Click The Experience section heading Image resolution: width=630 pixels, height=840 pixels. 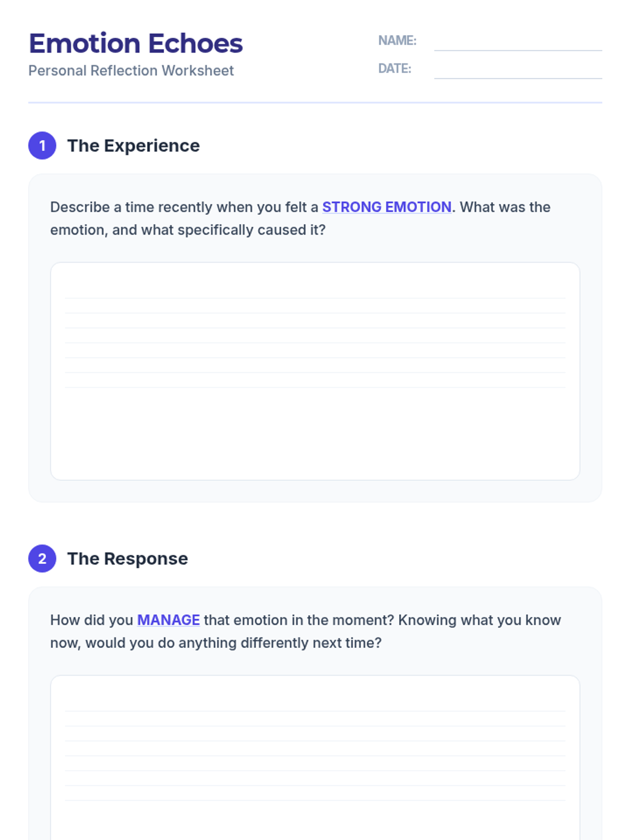click(x=133, y=145)
